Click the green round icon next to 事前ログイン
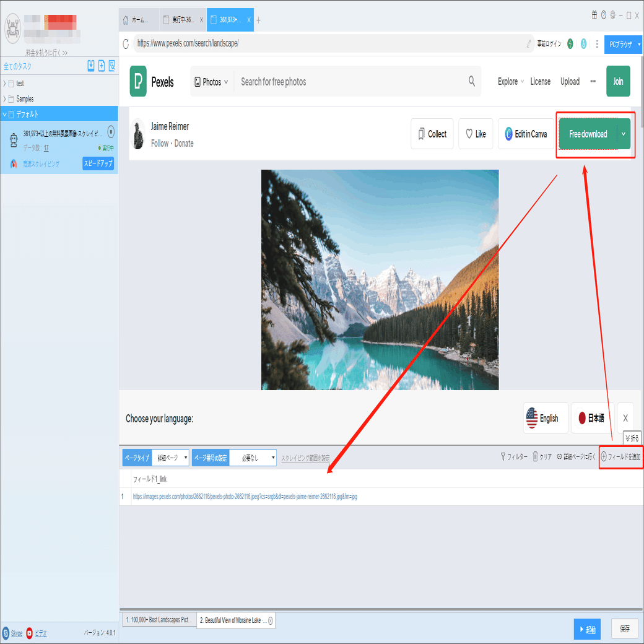Screen dimensions: 644x644 pyautogui.click(x=570, y=43)
